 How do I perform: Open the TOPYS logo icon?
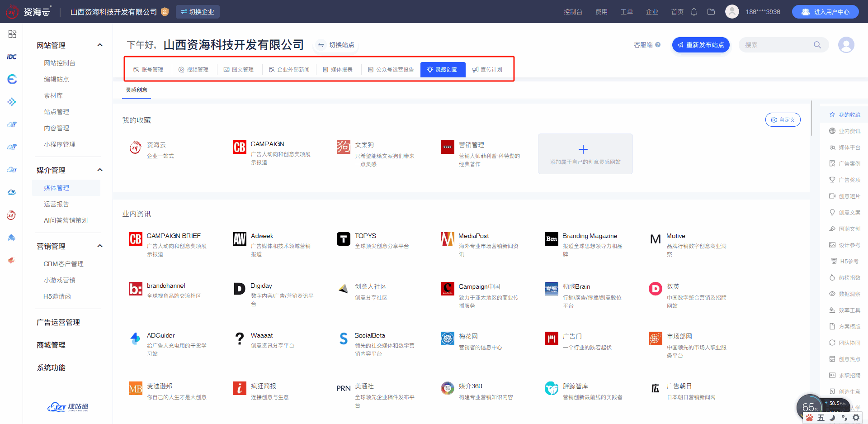point(344,238)
